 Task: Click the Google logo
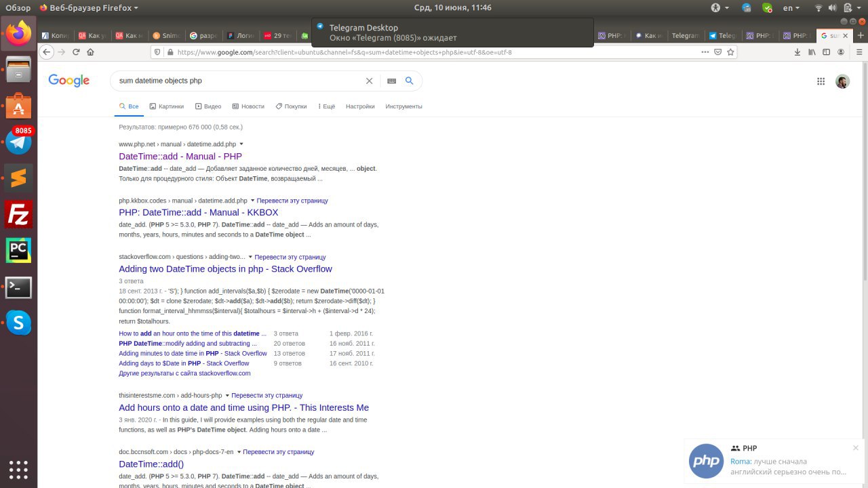pos(69,81)
